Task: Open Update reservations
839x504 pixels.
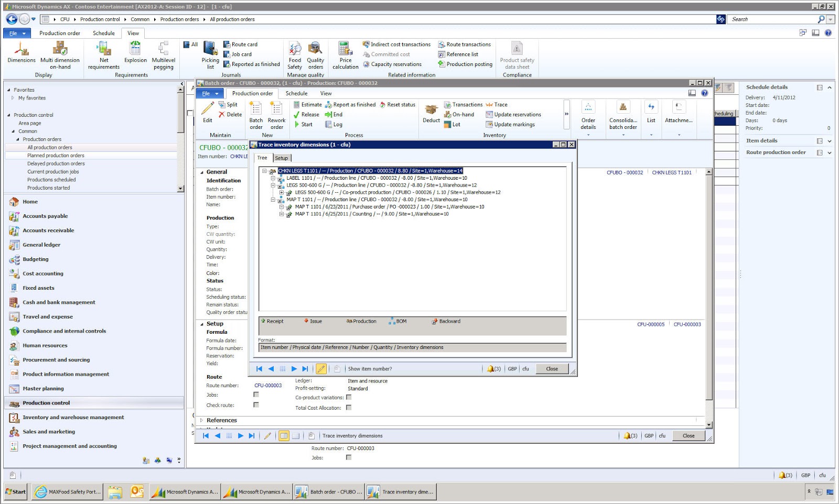Action: click(513, 115)
